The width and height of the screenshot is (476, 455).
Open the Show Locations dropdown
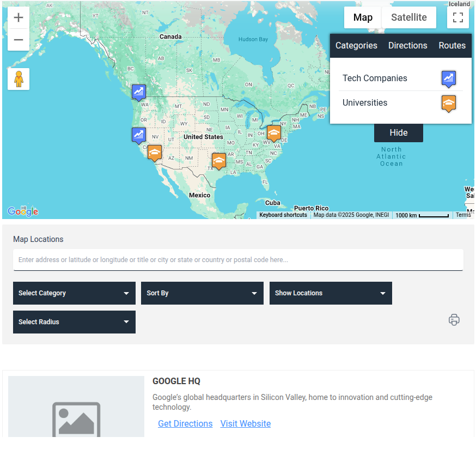click(x=331, y=293)
